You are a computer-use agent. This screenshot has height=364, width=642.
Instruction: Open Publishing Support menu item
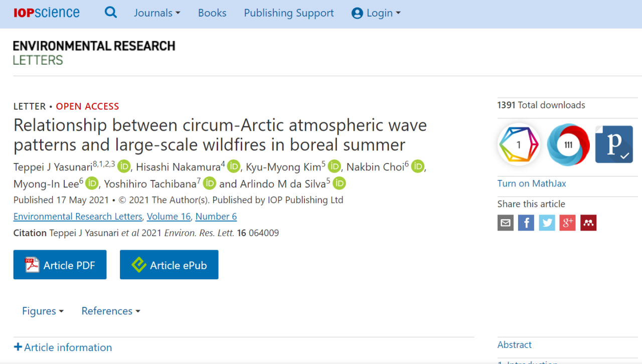[x=289, y=13]
